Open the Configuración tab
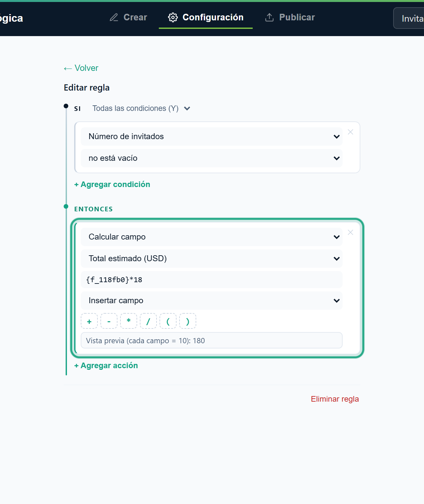Viewport: 424px width, 504px height. 206,17
